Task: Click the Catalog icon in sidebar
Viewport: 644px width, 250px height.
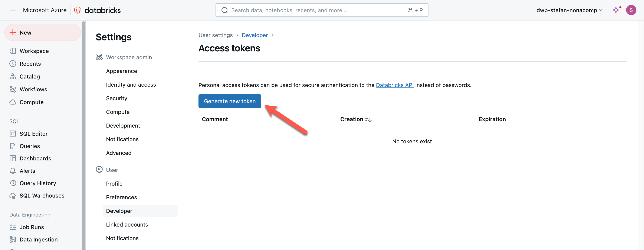Action: pos(13,76)
